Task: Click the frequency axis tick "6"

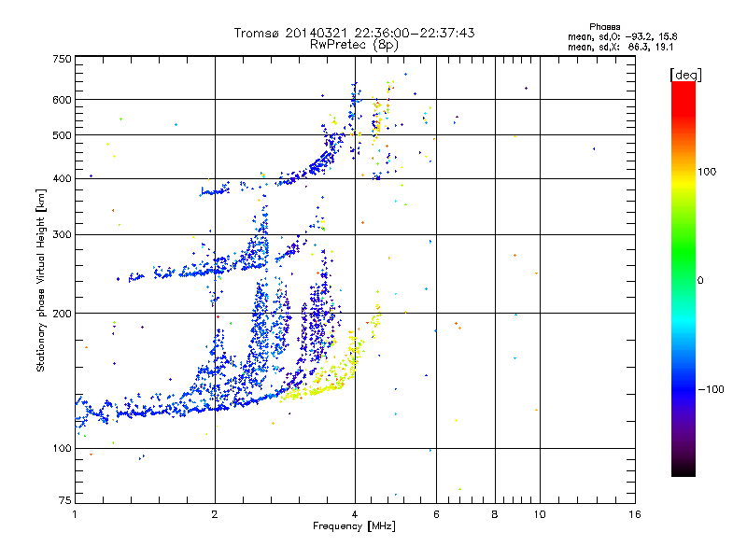Action: coord(436,514)
